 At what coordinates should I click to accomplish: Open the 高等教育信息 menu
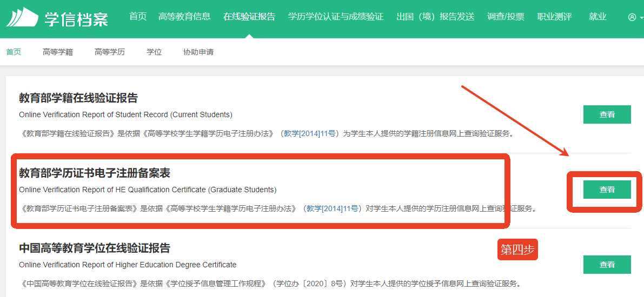[x=184, y=17]
